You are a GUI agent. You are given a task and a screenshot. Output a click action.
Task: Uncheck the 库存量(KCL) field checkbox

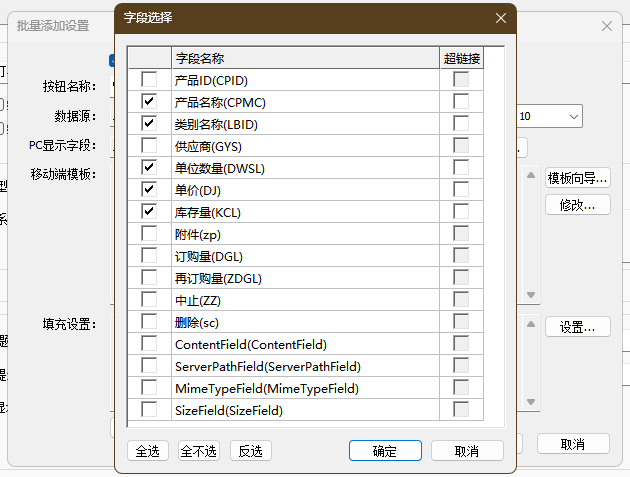(x=149, y=211)
